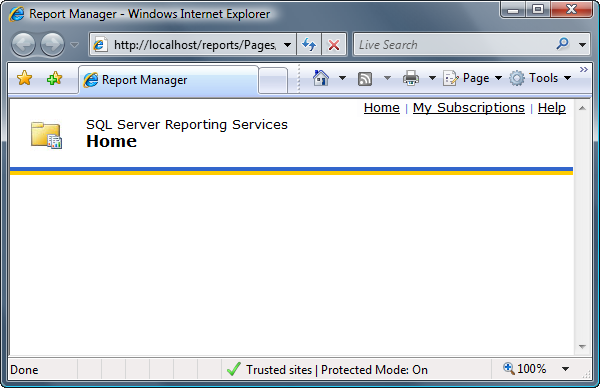Click the Home page house icon
This screenshot has width=600, height=388.
(x=321, y=78)
